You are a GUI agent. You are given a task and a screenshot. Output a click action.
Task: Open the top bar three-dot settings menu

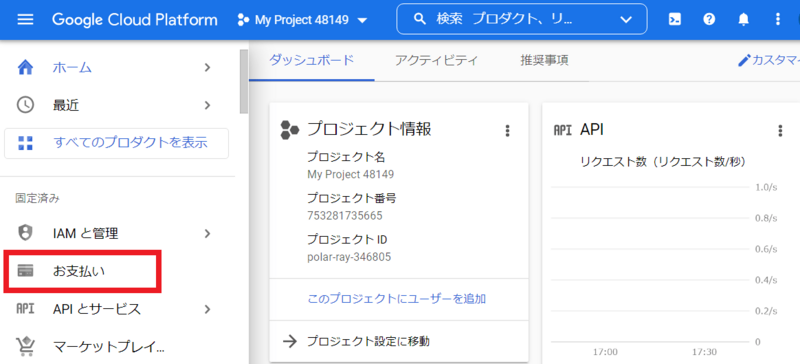778,19
